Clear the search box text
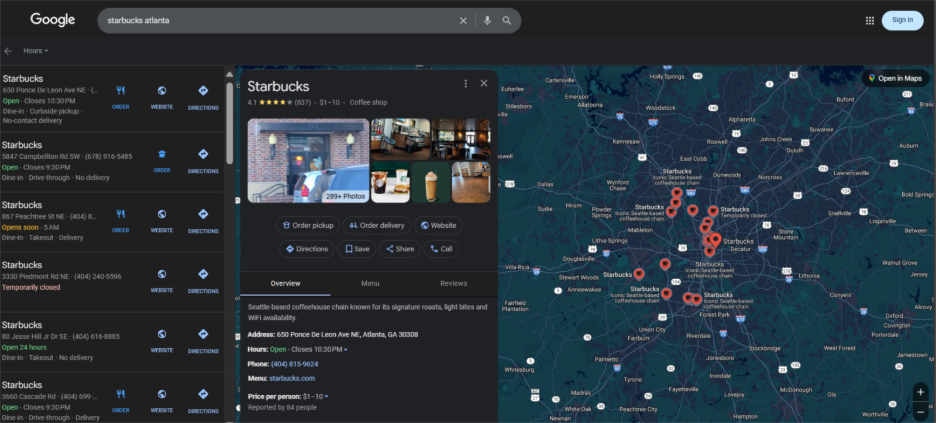 tap(463, 21)
